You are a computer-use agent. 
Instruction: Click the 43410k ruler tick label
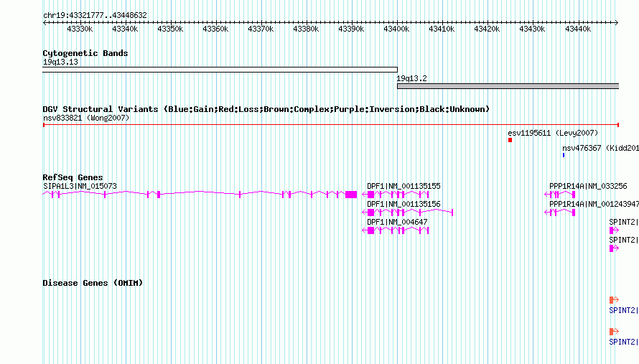(442, 29)
